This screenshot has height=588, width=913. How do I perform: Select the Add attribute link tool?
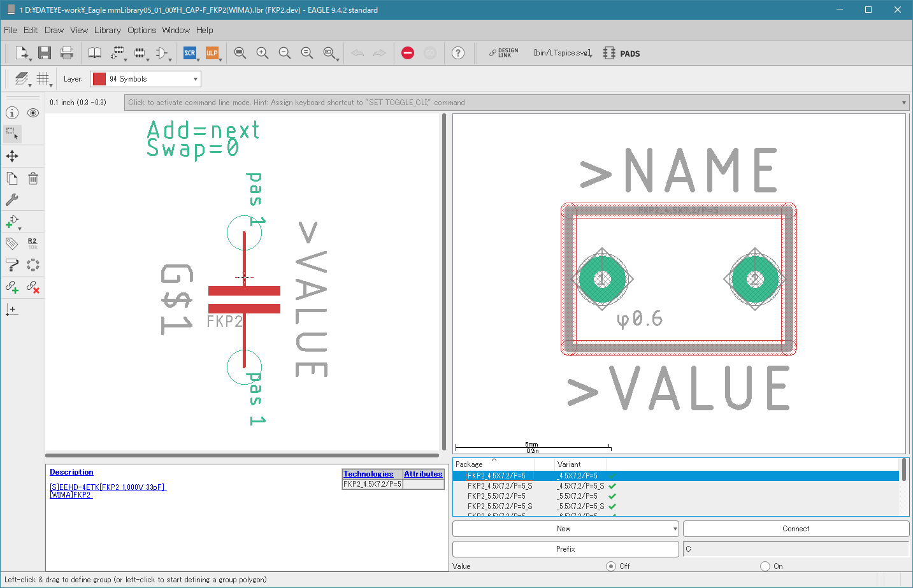12,287
